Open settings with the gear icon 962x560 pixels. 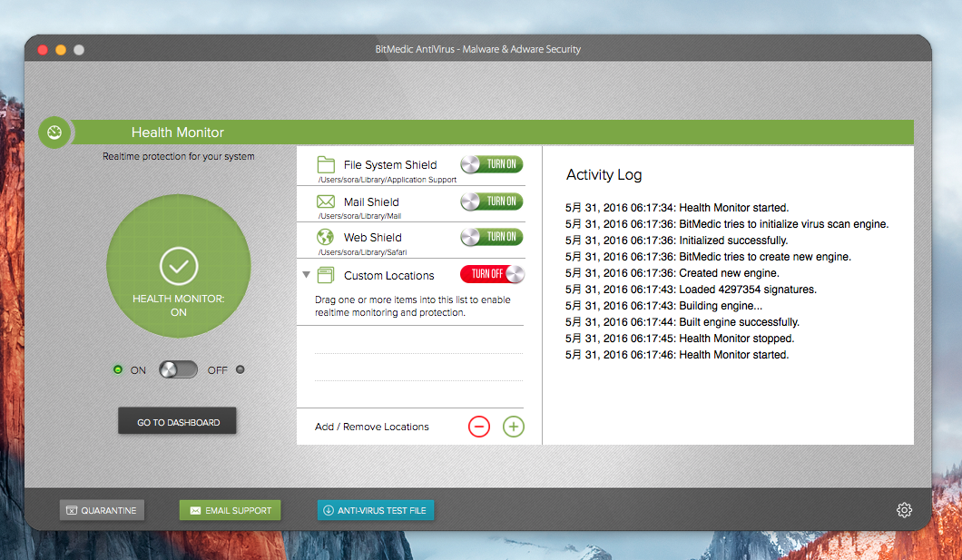(904, 510)
